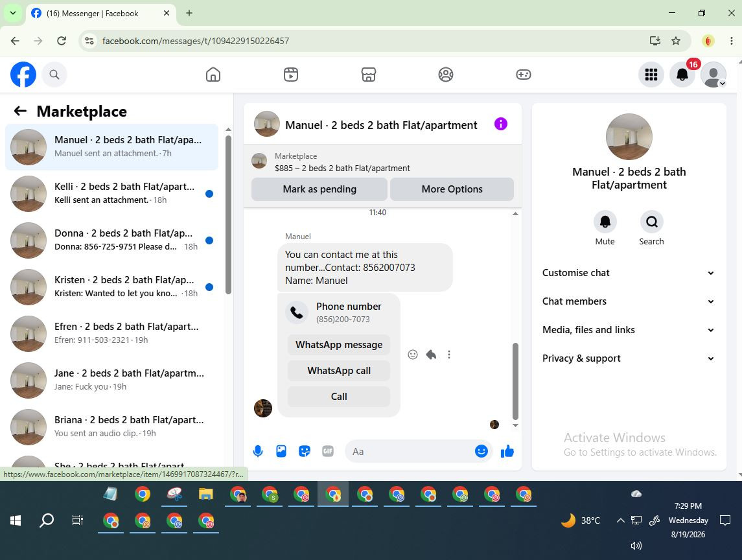Open Facebook home via the logo
This screenshot has height=560, width=742.
click(x=23, y=75)
